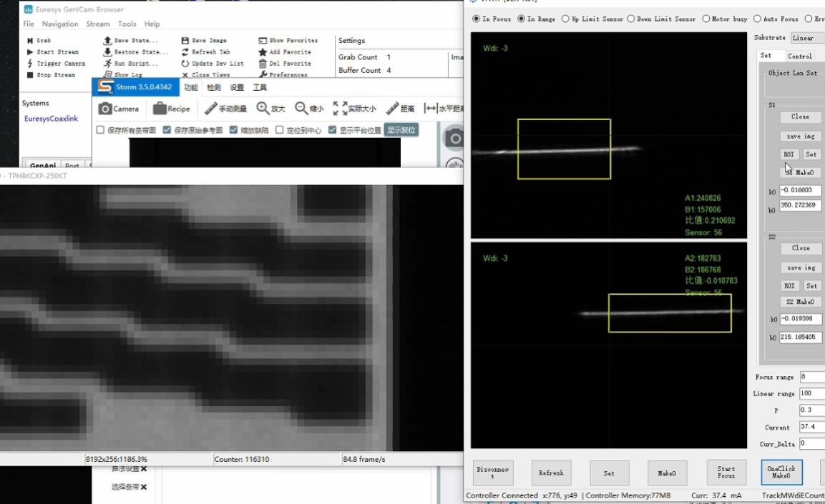Uncheck the 保存原始参考图 checkbox
This screenshot has height=504, width=825.
pos(167,130)
